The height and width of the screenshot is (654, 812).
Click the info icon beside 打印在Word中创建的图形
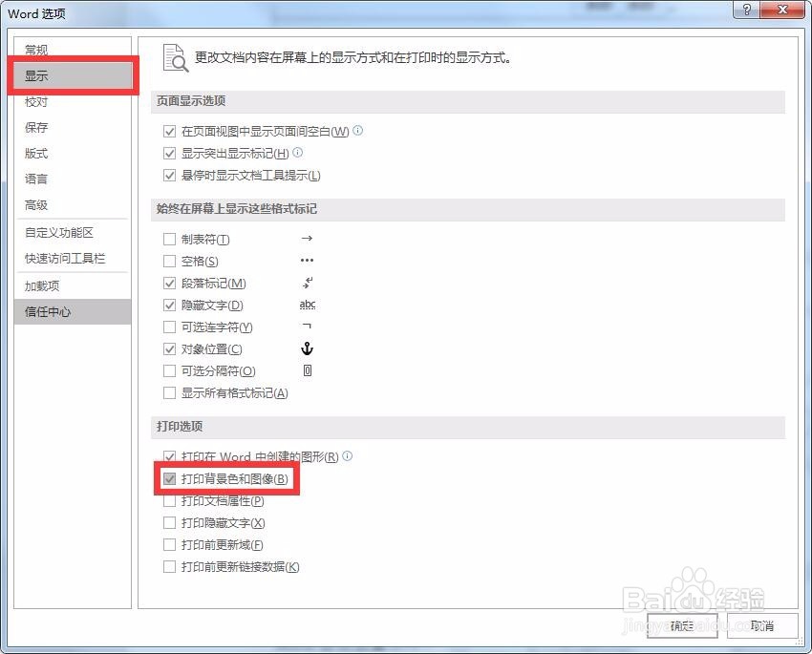[347, 456]
